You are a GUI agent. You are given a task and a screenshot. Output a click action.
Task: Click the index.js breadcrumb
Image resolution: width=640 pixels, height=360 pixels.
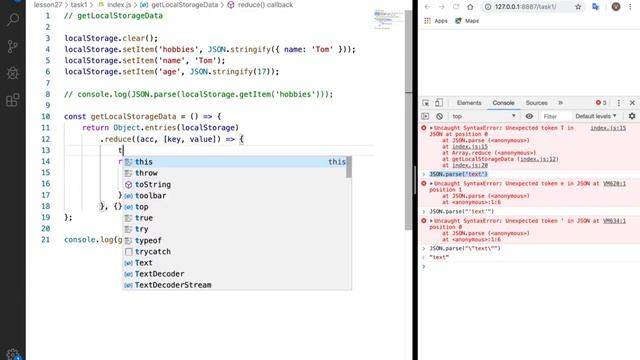116,5
